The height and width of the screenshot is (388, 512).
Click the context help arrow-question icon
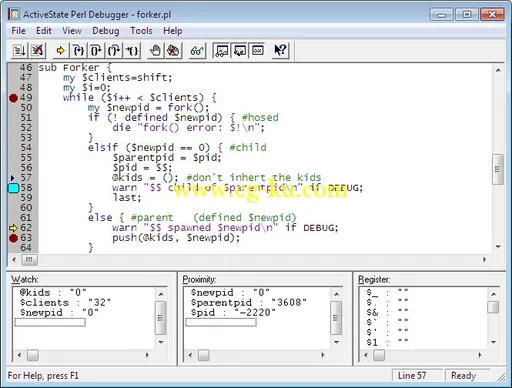280,51
